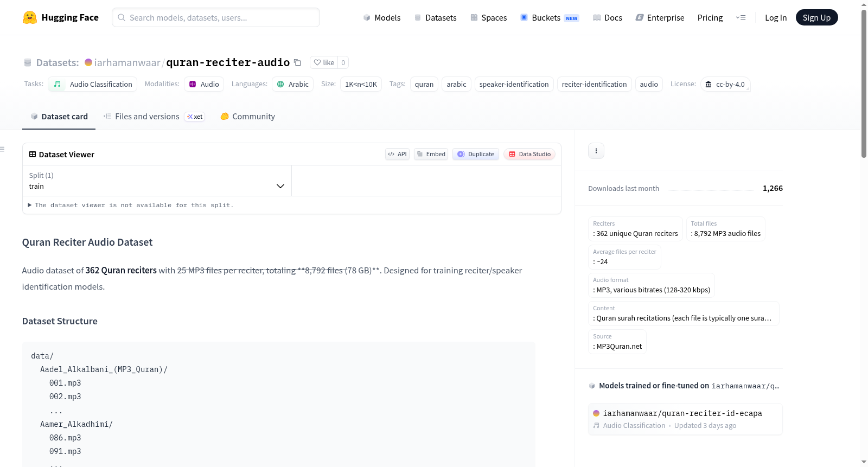Click the cc-by-4.0 license tag
This screenshot has height=467, width=868.
(x=725, y=84)
